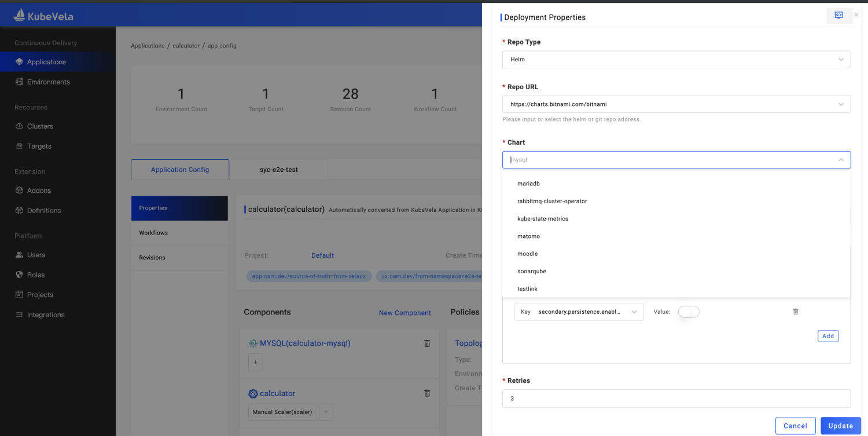The width and height of the screenshot is (868, 436).
Task: Click the Update button
Action: (x=840, y=426)
